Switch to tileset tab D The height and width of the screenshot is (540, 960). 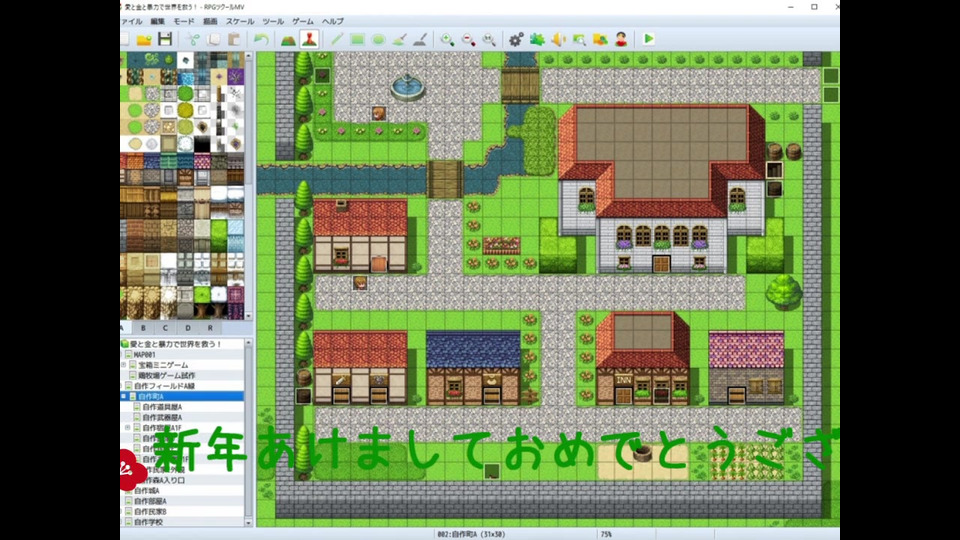point(188,328)
